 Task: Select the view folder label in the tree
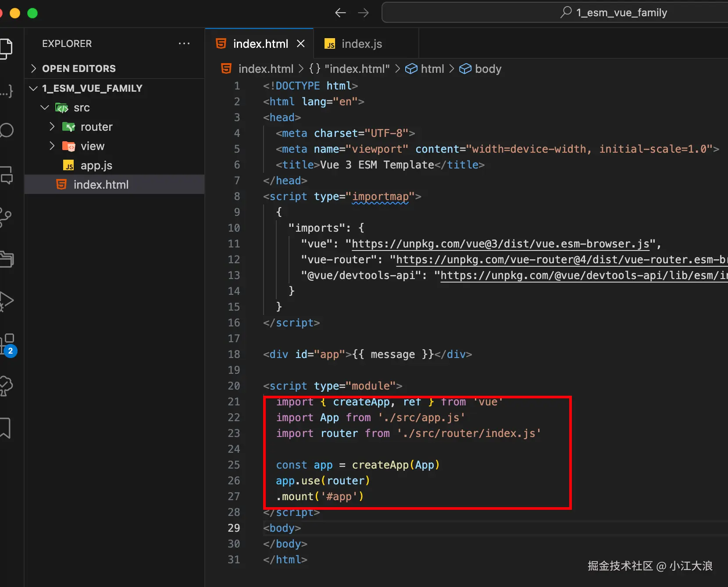93,146
